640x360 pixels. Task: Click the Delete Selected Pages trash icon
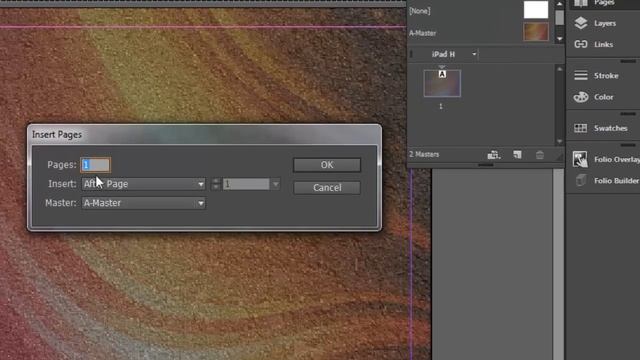(540, 155)
